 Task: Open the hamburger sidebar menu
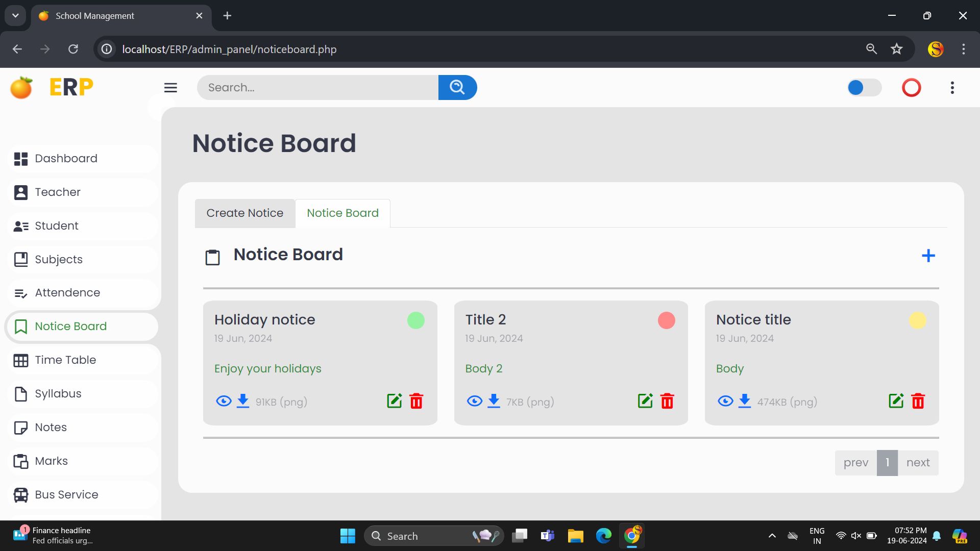point(170,88)
